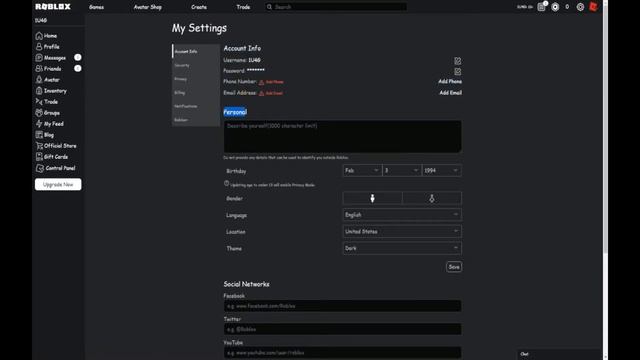Image resolution: width=640 pixels, height=360 pixels.
Task: Select the male gender option
Action: (x=372, y=198)
